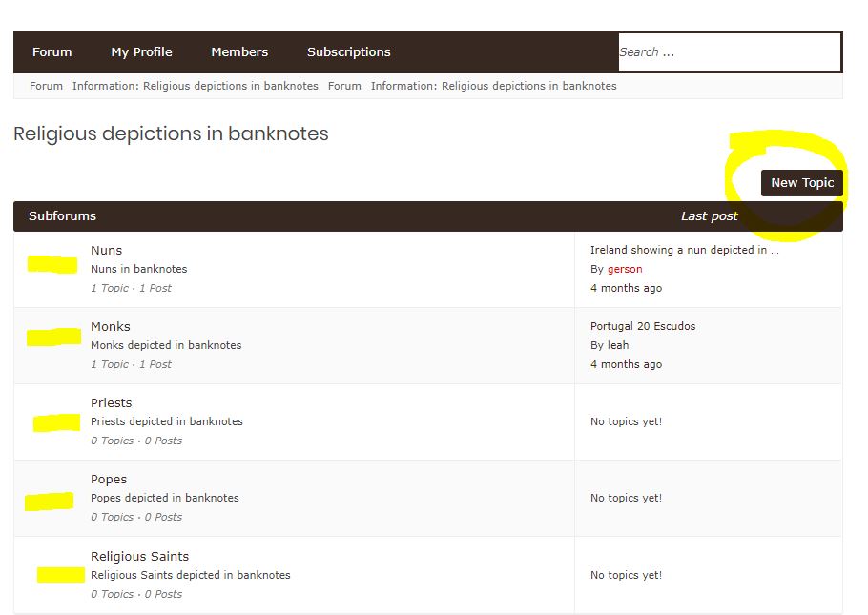Click first 'Information: Religious depictions in banknotes' breadcrumb
The height and width of the screenshot is (615, 868).
tap(195, 86)
